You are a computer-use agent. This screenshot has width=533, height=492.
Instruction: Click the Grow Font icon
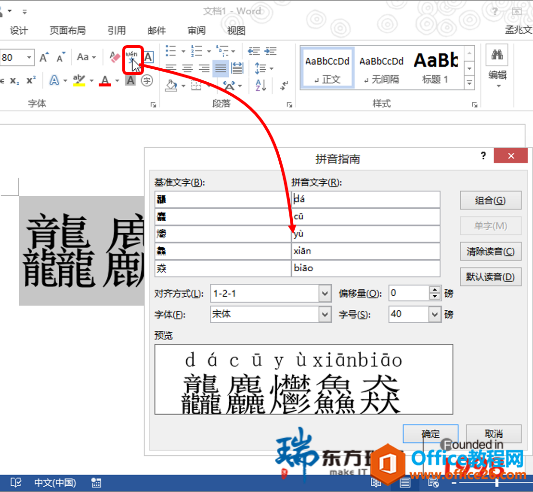pyautogui.click(x=44, y=57)
